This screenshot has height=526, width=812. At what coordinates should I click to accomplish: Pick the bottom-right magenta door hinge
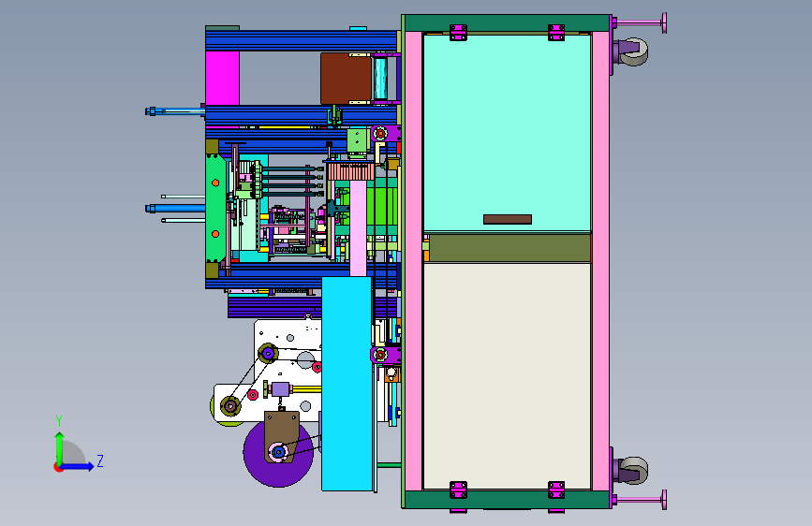pos(556,489)
